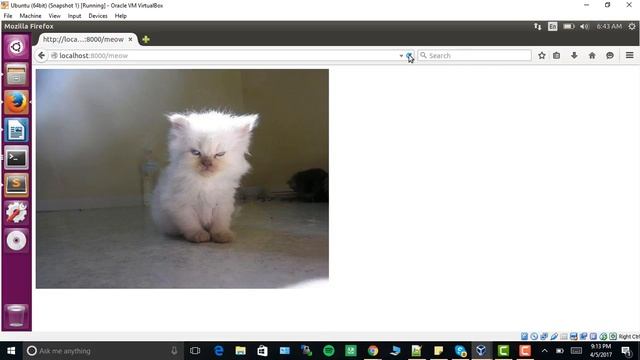Screen dimensions: 640x360
Task: Open Microsoft Edge from the taskbar
Action: point(218,351)
